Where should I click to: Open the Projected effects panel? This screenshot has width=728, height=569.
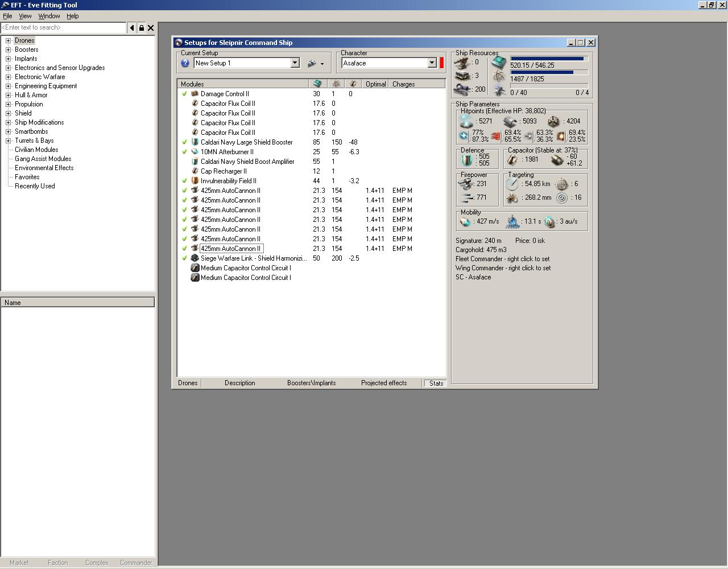point(384,383)
